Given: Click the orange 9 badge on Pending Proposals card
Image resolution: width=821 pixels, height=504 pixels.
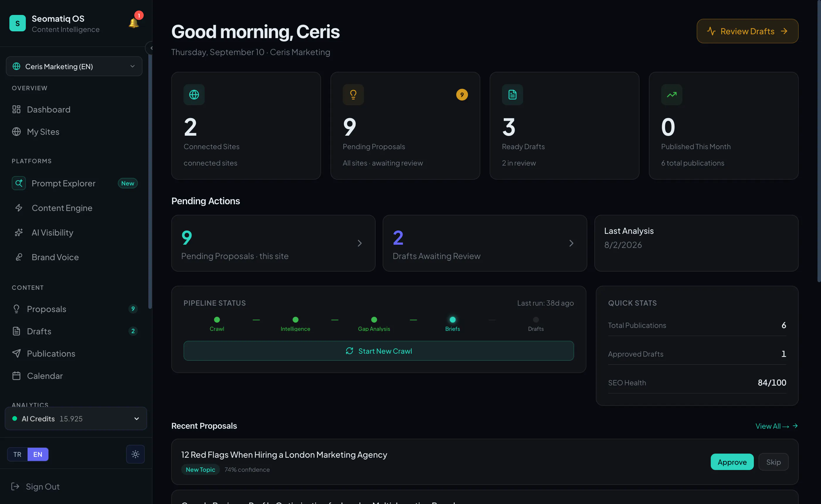Looking at the screenshot, I should coord(462,95).
